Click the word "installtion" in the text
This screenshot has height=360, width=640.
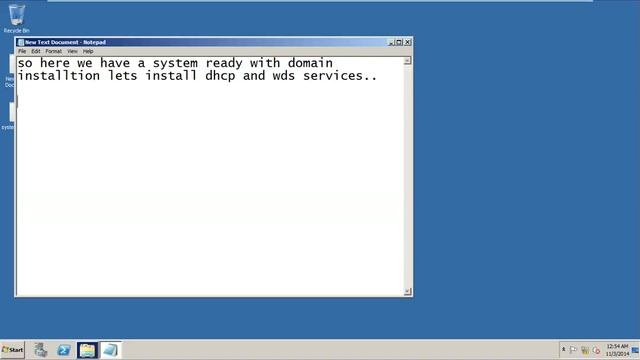point(58,76)
